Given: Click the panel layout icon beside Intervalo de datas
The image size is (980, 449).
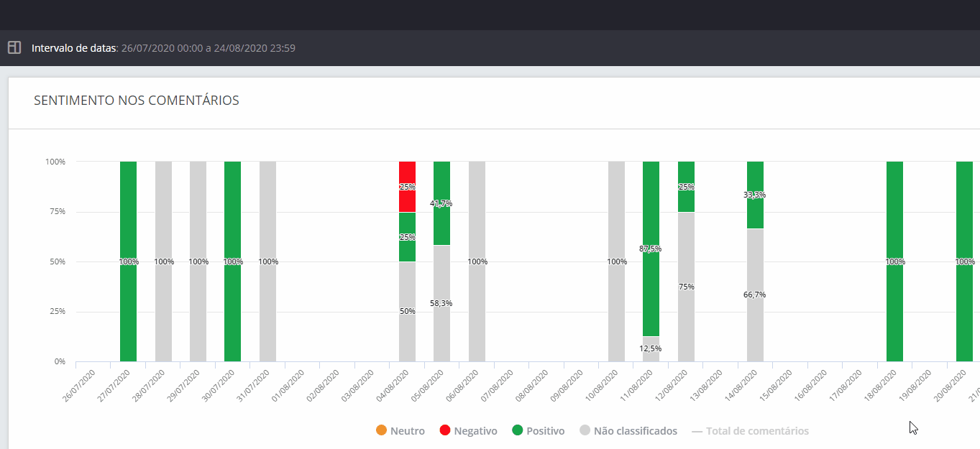Looking at the screenshot, I should click(x=14, y=48).
